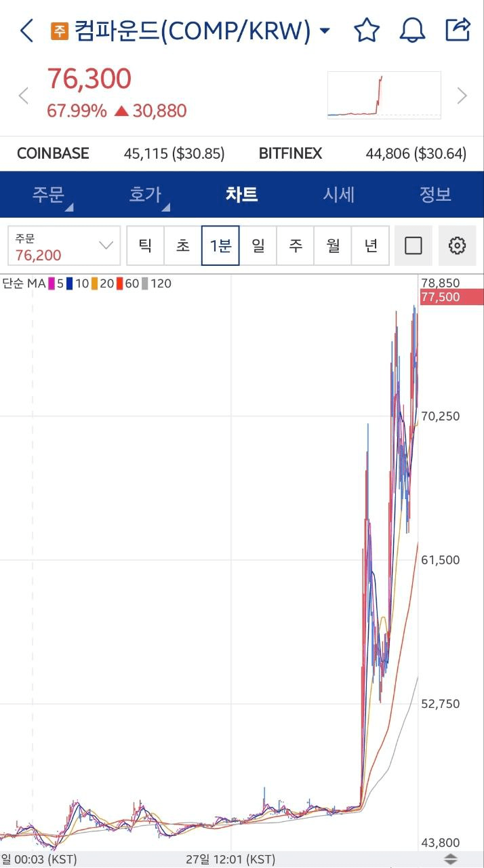This screenshot has width=484, height=868.
Task: Tap the back arrow icon
Action: [x=26, y=31]
